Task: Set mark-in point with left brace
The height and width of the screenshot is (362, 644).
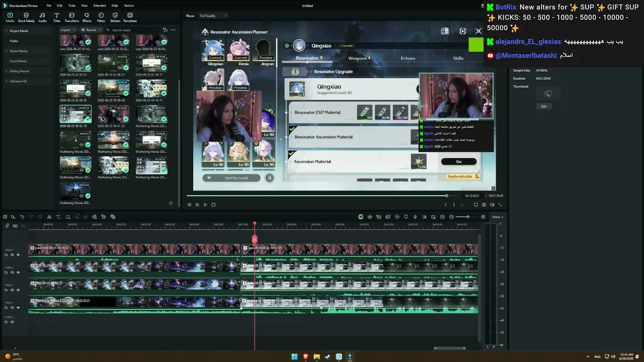Action: click(446, 205)
